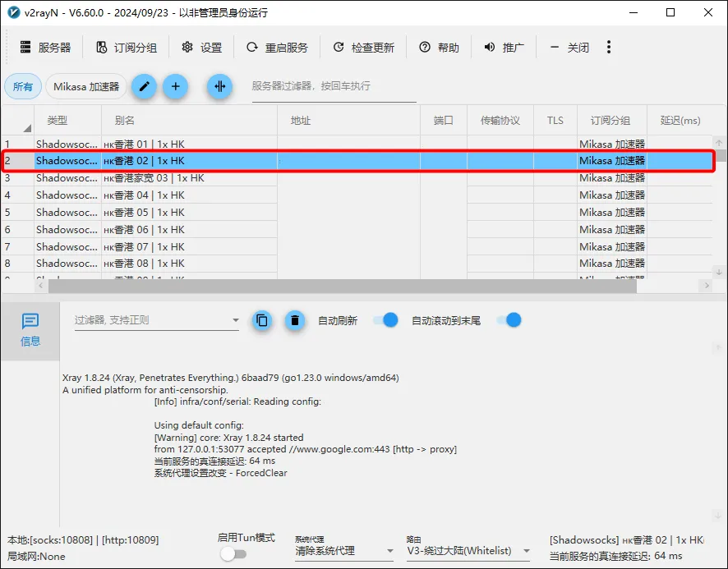Click 检查更新 to check updates
This screenshot has height=569, width=728.
(x=364, y=48)
